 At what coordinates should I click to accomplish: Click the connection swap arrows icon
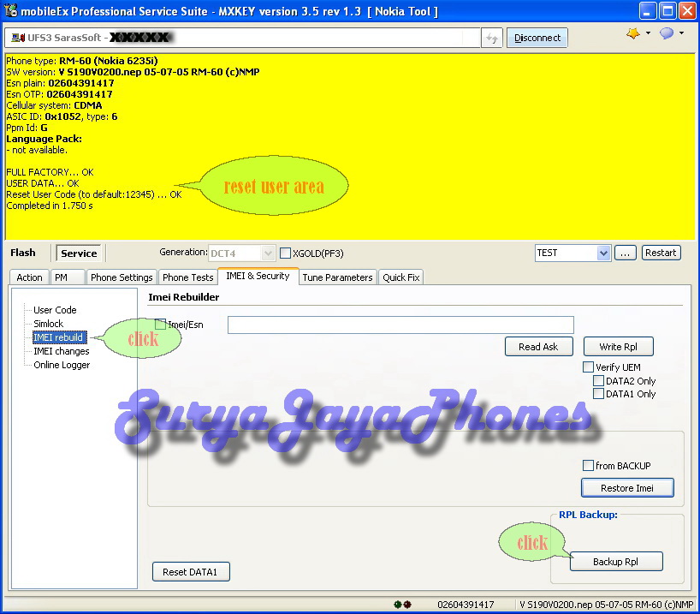point(491,38)
